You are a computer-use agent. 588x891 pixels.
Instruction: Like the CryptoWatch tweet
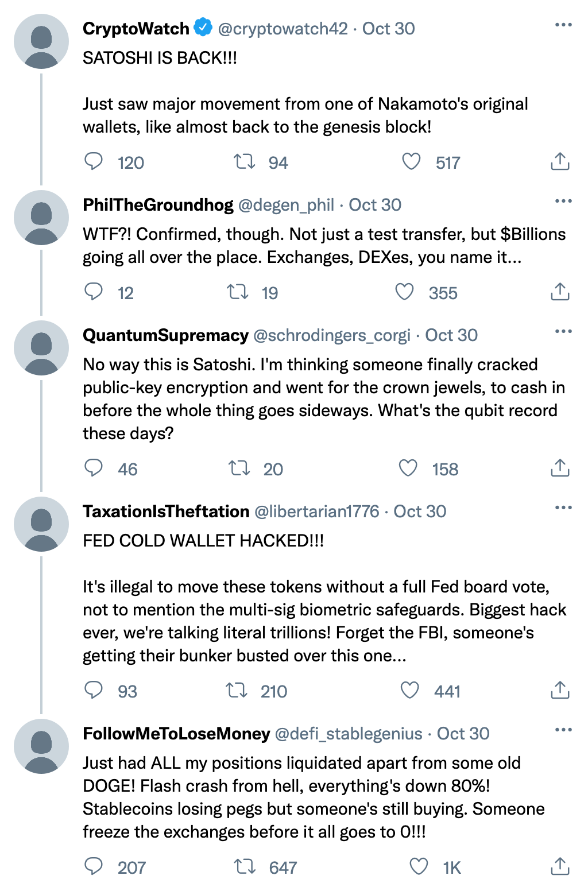(411, 162)
